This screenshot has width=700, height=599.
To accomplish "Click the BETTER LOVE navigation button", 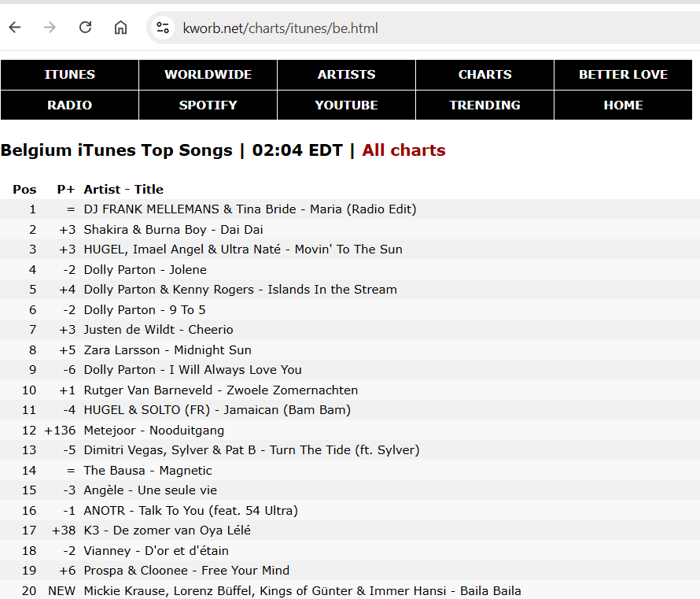I will click(623, 75).
